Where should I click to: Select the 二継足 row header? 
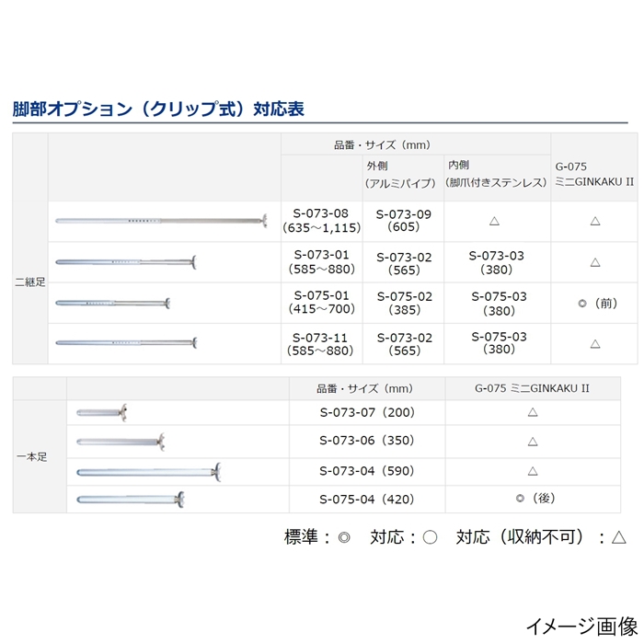[29, 282]
